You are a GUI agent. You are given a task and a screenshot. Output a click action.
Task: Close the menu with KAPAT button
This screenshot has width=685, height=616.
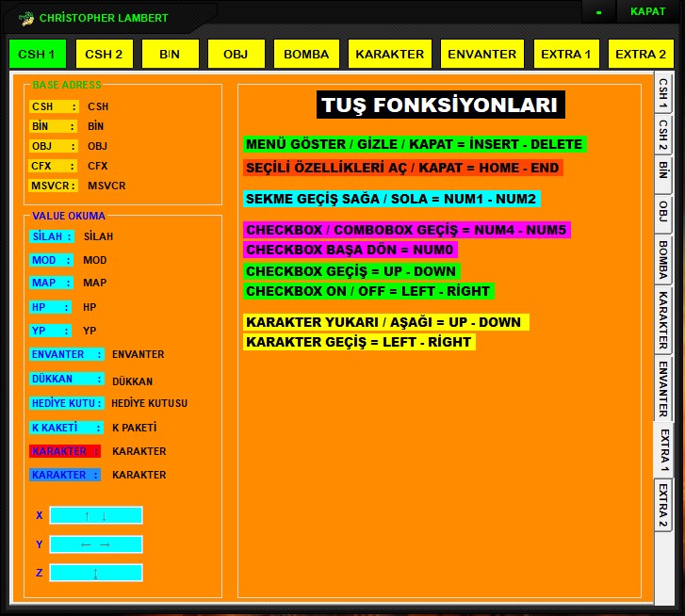pyautogui.click(x=648, y=11)
